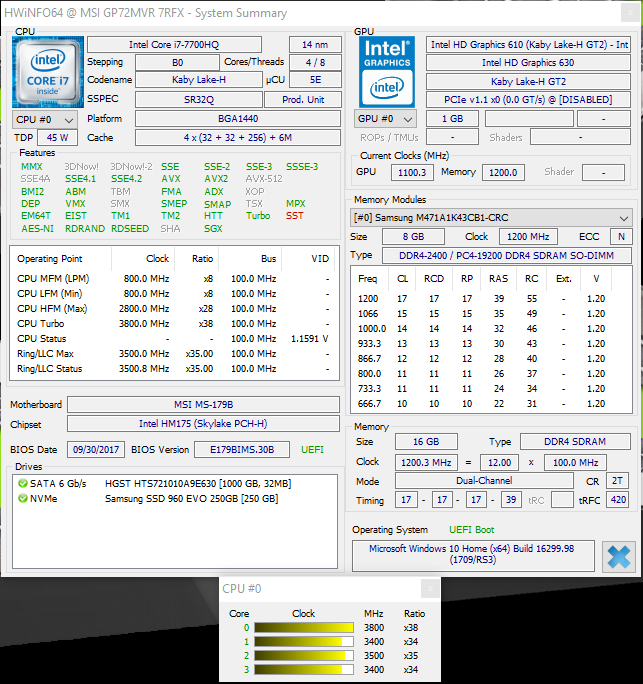
Task: Click the BIOS version E179BIMS.30B field
Action: (x=242, y=450)
